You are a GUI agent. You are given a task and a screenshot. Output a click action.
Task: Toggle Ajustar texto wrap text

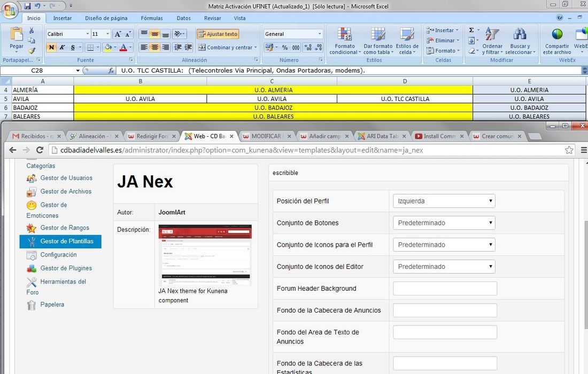pos(218,34)
